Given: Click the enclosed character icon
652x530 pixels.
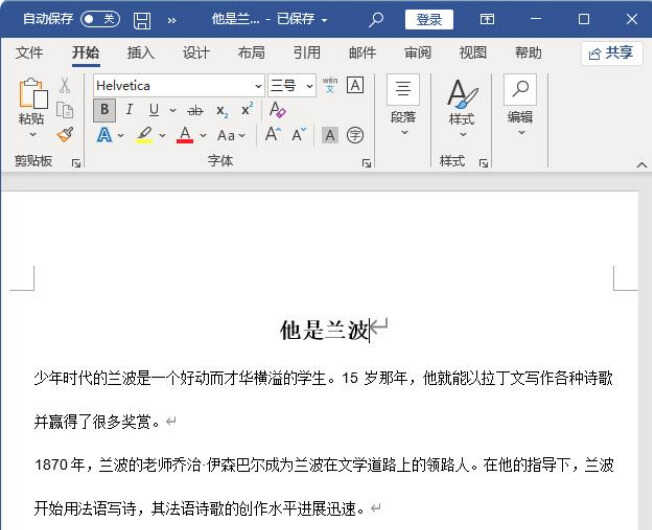Looking at the screenshot, I should pos(355,135).
